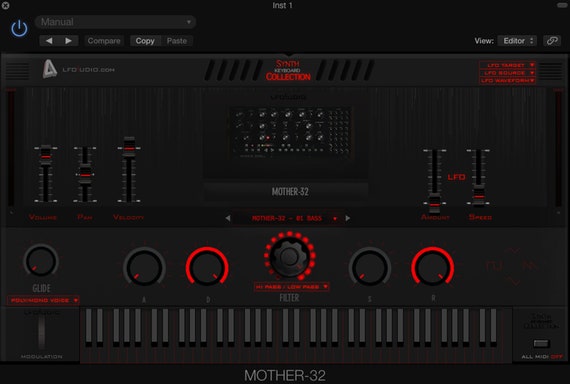Viewport: 570px width, 384px height.
Task: Click the Filter cutoff knob
Action: click(289, 256)
